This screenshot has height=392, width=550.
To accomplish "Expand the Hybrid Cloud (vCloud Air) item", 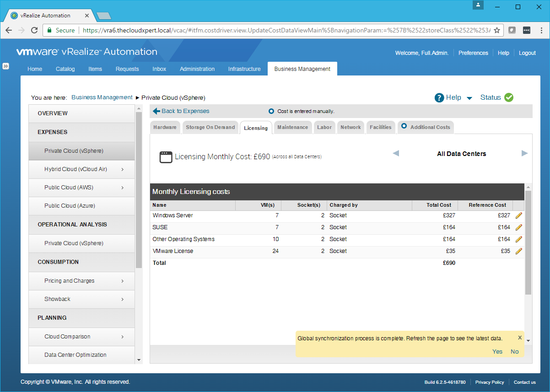I will coord(123,169).
